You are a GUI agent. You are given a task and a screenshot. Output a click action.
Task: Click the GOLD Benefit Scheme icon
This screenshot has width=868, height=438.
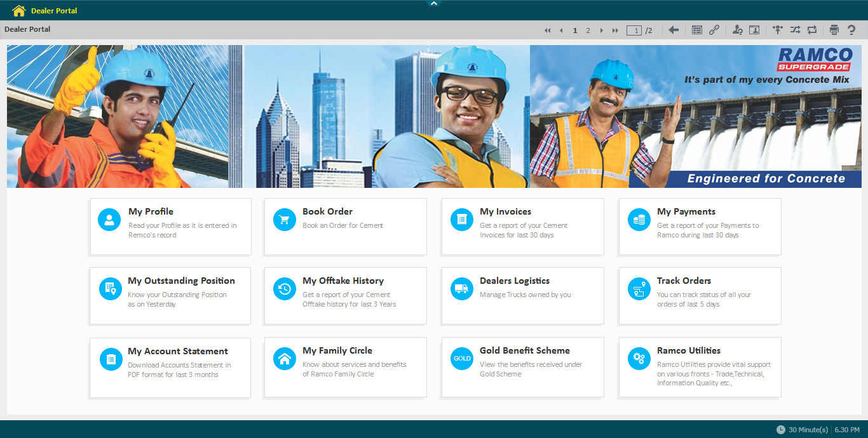coord(462,359)
